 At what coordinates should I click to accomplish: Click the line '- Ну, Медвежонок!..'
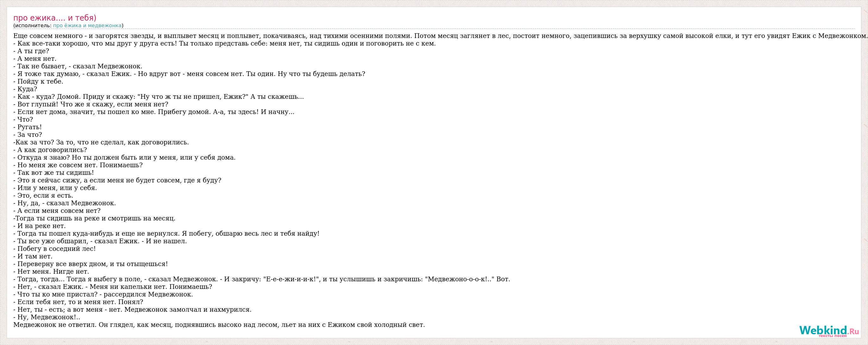pos(47,317)
